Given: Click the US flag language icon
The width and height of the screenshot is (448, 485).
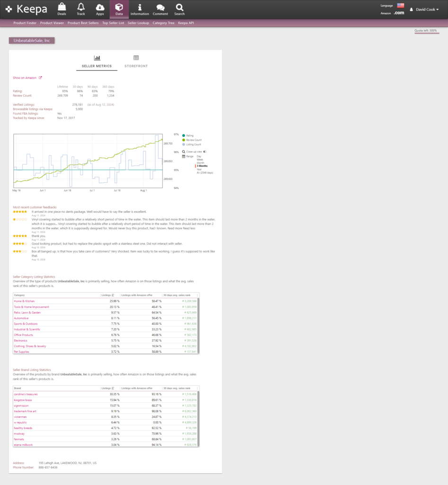Looking at the screenshot, I should click(401, 5).
